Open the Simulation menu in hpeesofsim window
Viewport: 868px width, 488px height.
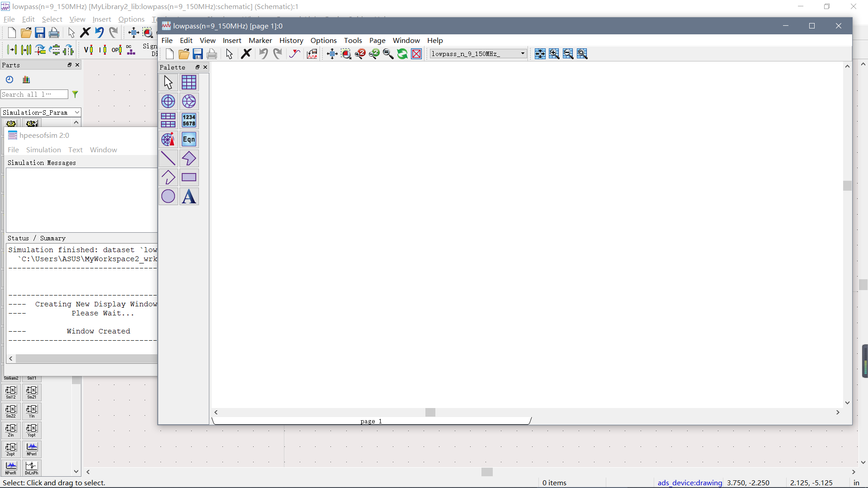coord(43,150)
